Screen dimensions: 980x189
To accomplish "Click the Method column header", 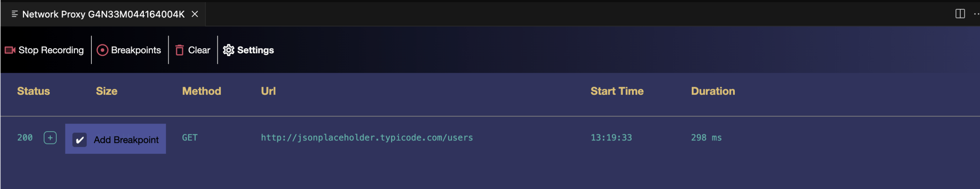I will pos(201,91).
